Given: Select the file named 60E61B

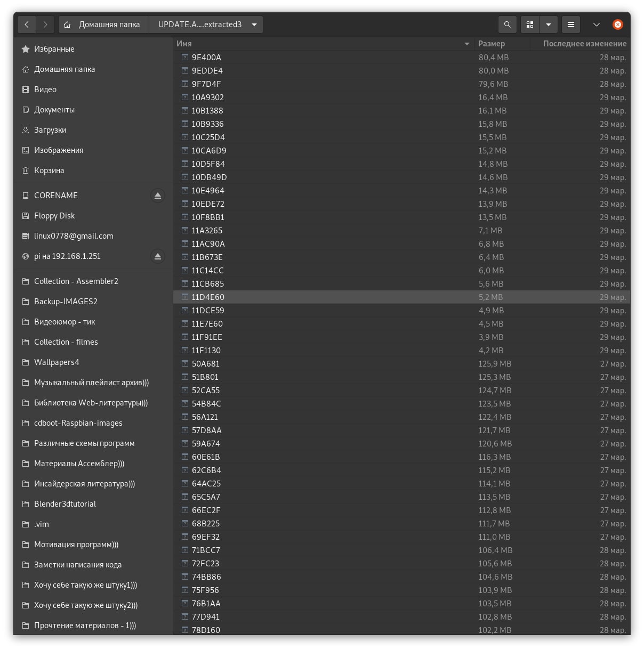Looking at the screenshot, I should 206,457.
